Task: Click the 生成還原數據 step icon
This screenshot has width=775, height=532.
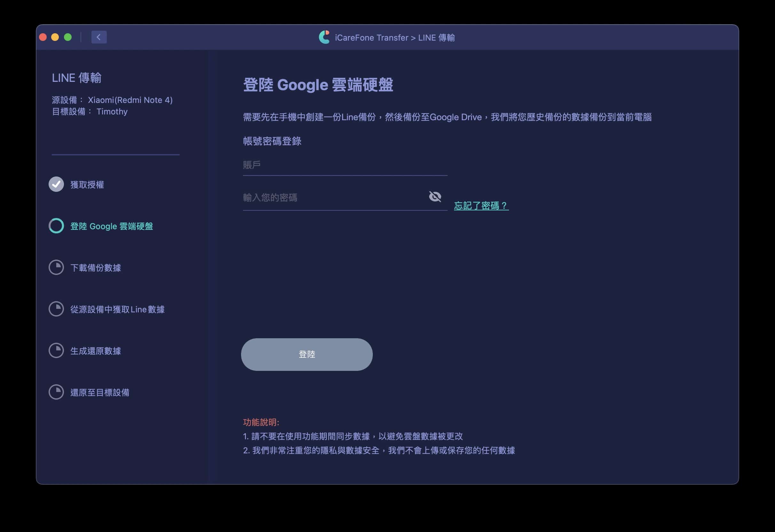Action: (x=56, y=350)
